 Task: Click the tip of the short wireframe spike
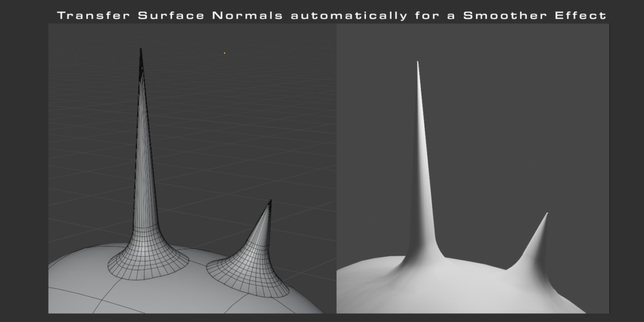coord(270,202)
